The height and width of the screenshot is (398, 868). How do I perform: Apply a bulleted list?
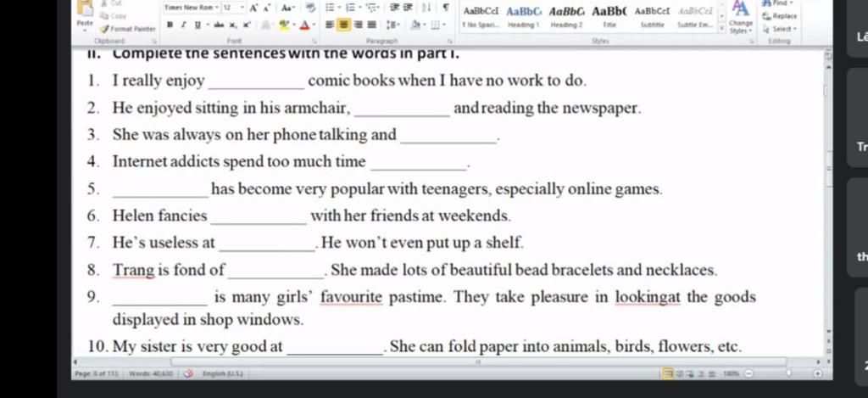[330, 8]
